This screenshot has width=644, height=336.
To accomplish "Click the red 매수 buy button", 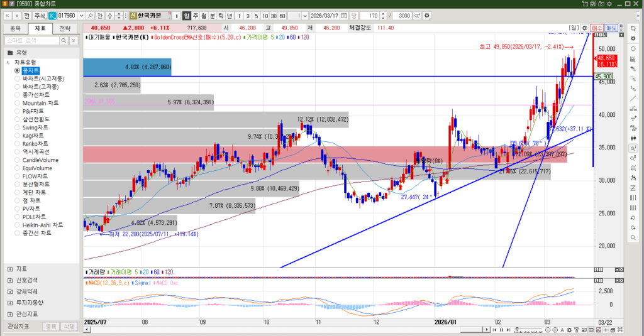I will (x=597, y=28).
